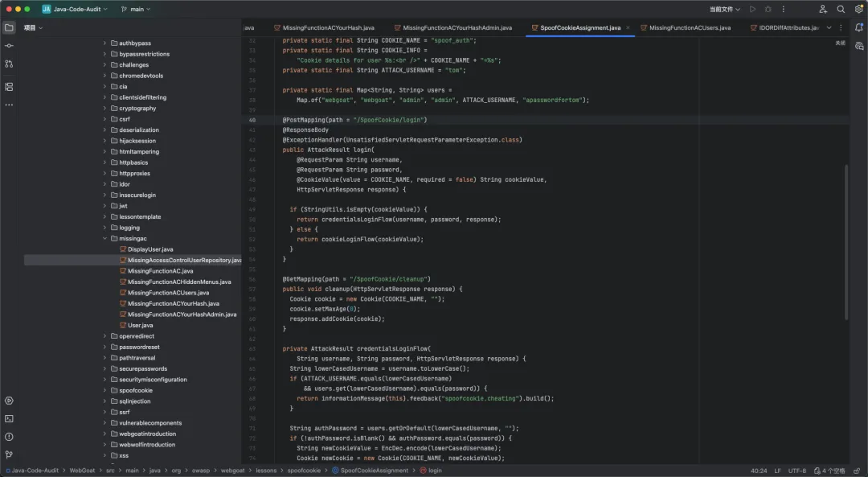Expand the hijacksession folder

(104, 141)
